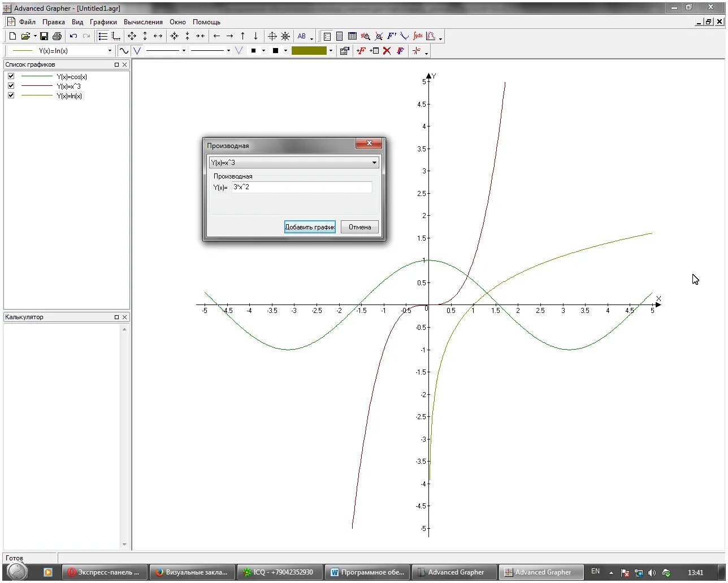
Task: Add a new graph with the red +F icon
Action: (361, 51)
